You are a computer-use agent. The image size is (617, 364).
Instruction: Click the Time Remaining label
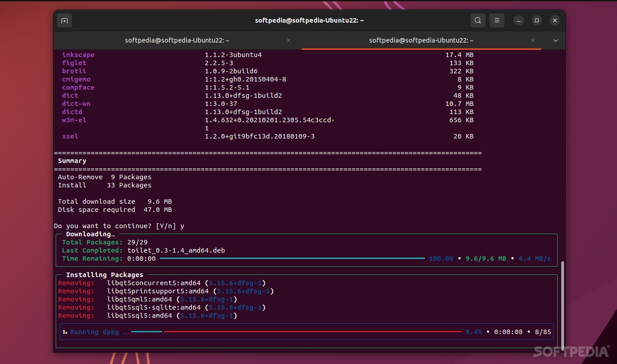[92, 259]
